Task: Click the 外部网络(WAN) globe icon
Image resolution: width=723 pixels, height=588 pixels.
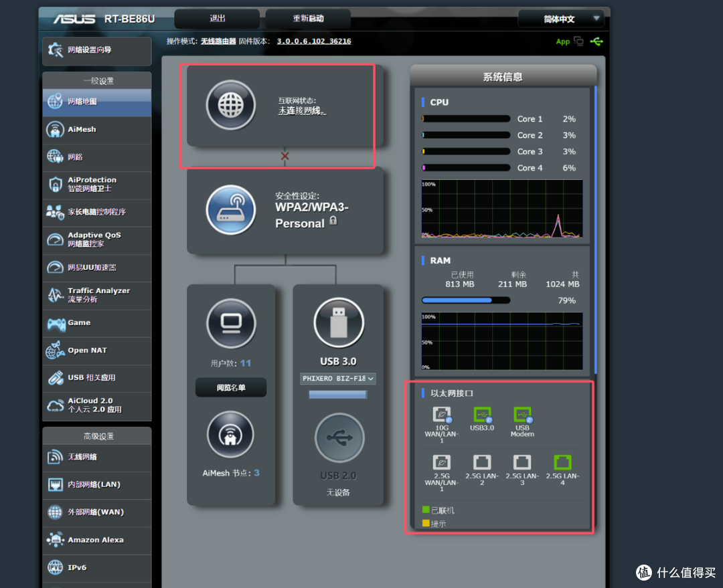Action: [55, 512]
